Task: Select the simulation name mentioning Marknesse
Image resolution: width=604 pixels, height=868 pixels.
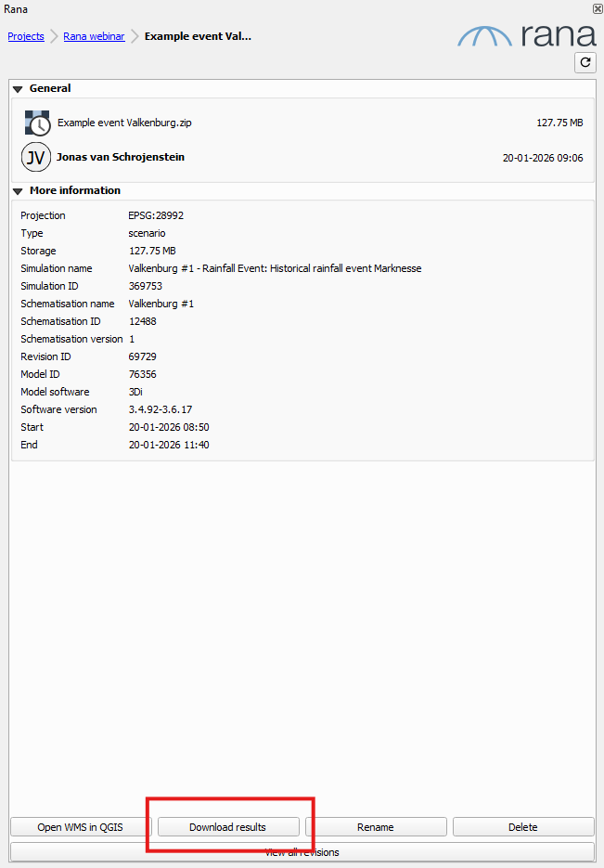Action: click(x=275, y=268)
